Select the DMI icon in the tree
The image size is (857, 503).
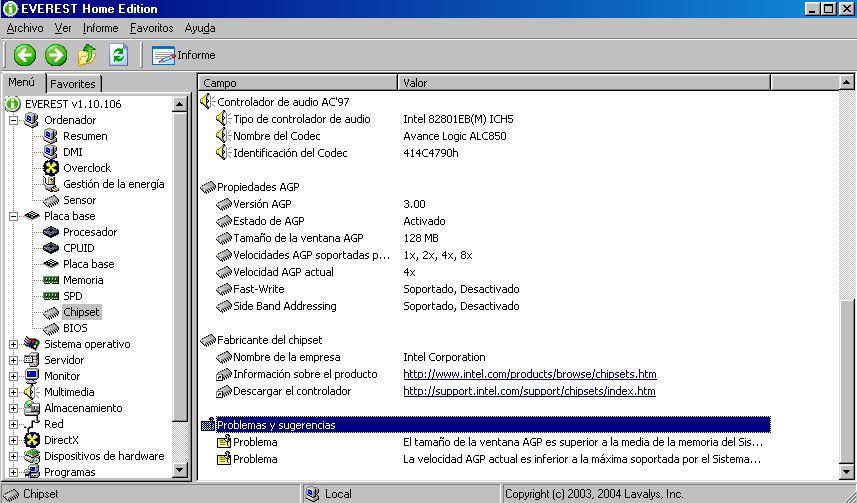pos(50,151)
